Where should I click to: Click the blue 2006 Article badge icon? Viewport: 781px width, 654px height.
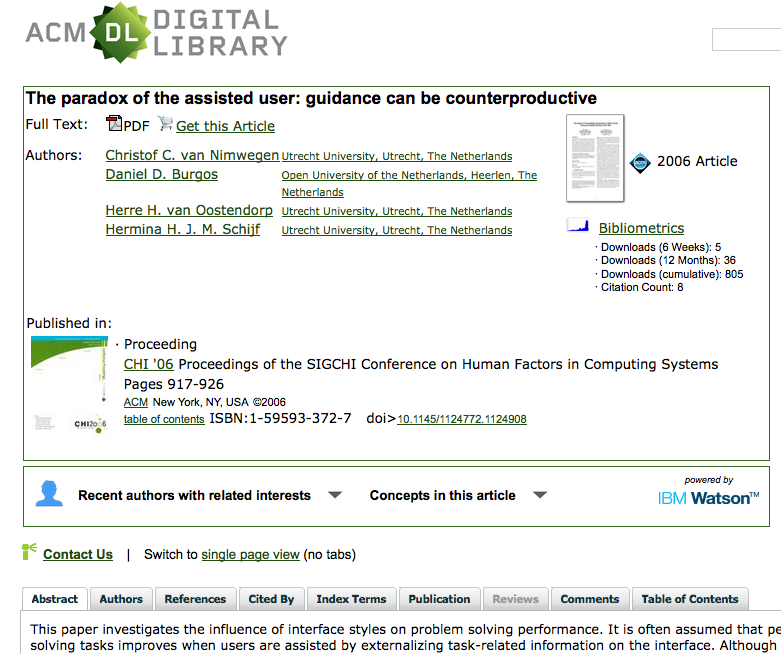[x=640, y=162]
